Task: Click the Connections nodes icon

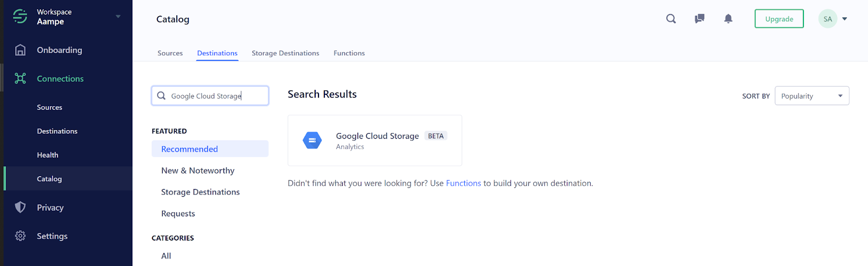Action: coord(20,79)
